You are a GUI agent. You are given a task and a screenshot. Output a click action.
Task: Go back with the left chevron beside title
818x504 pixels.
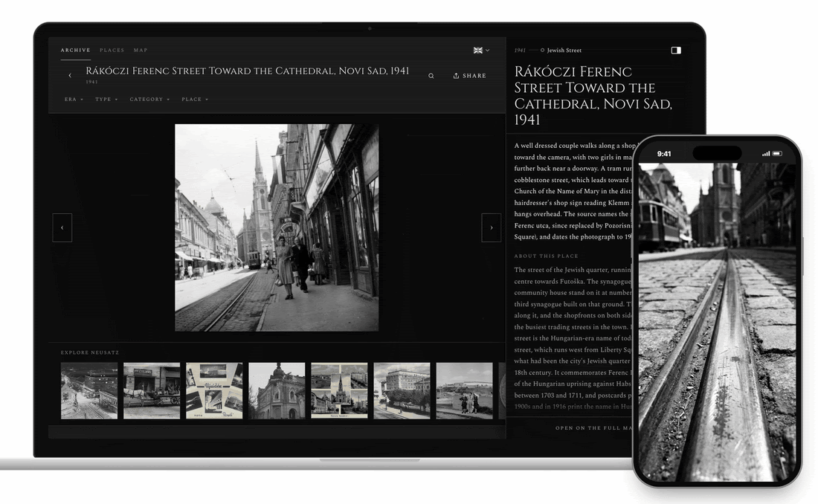[x=70, y=75]
